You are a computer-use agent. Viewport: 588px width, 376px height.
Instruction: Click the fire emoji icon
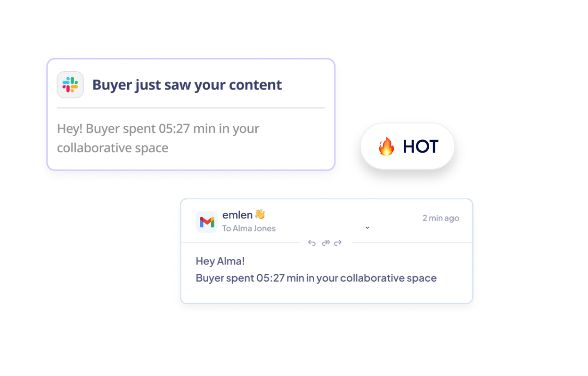point(386,147)
